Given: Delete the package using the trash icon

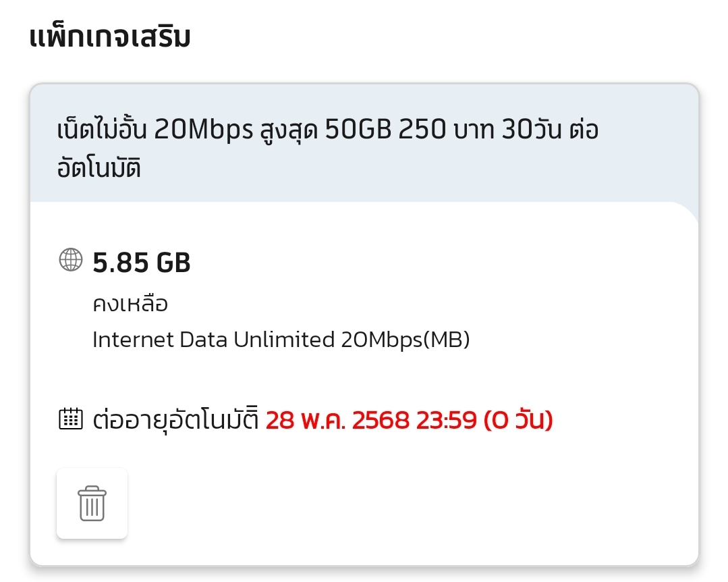Looking at the screenshot, I should click(x=92, y=504).
